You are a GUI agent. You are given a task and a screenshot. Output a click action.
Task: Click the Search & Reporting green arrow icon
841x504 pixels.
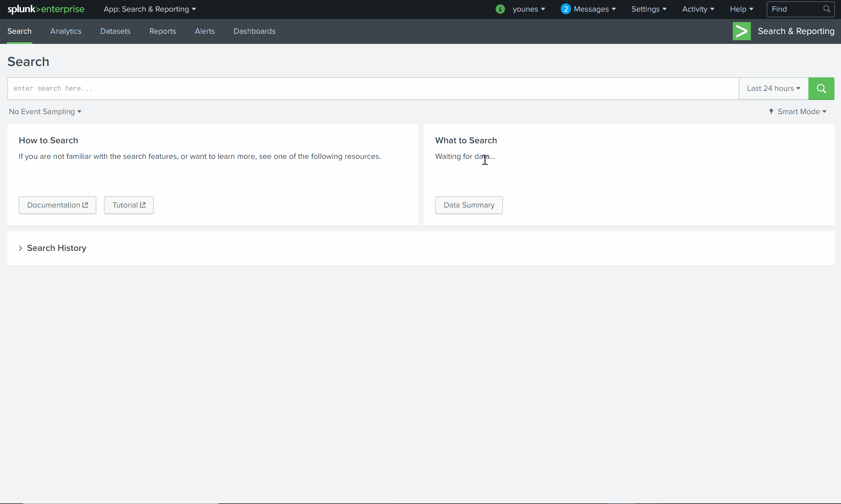pyautogui.click(x=742, y=31)
